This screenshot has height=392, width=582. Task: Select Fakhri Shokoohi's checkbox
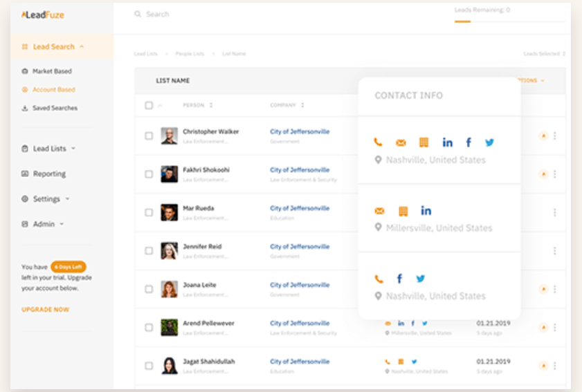[x=149, y=174]
